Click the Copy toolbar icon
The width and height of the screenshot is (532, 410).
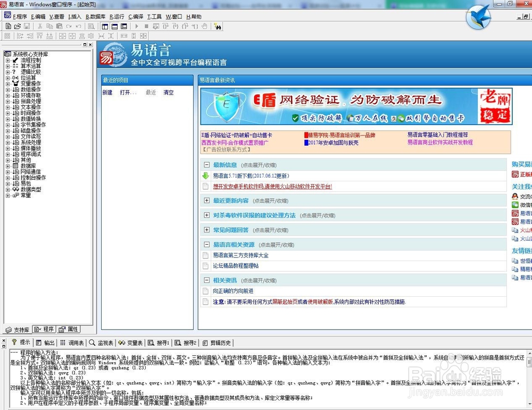pos(49,26)
